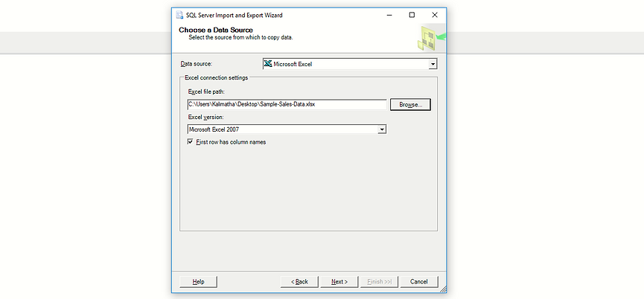Click the Browse button
Image resolution: width=644 pixels, height=299 pixels.
[x=410, y=105]
